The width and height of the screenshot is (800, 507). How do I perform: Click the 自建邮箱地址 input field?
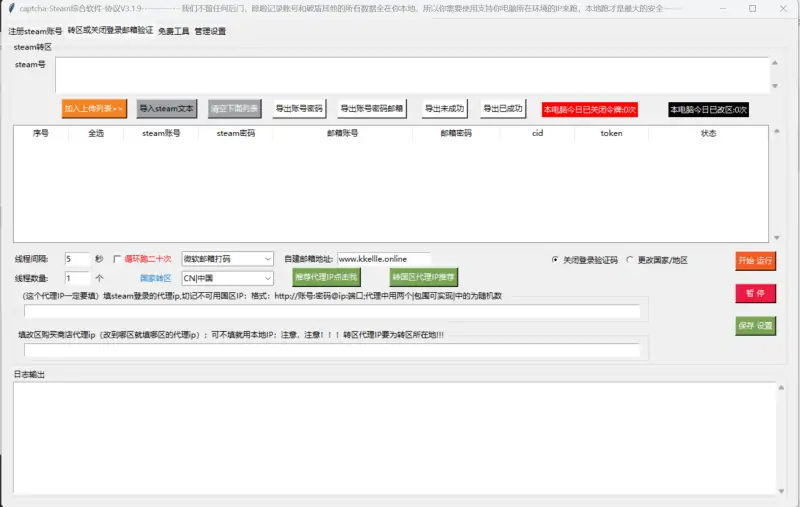pos(384,259)
